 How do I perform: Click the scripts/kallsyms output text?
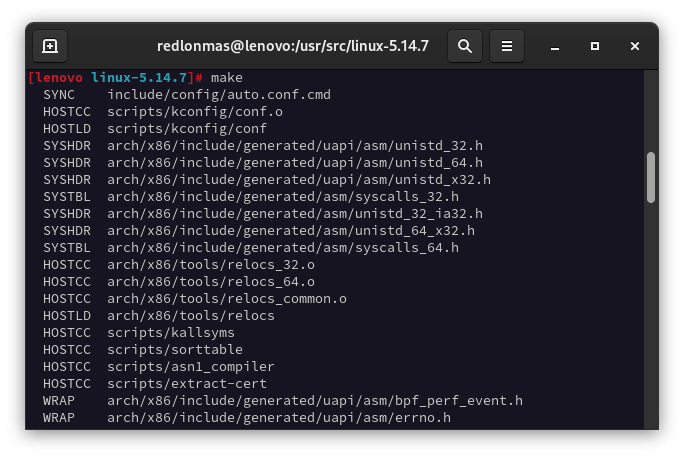click(170, 332)
